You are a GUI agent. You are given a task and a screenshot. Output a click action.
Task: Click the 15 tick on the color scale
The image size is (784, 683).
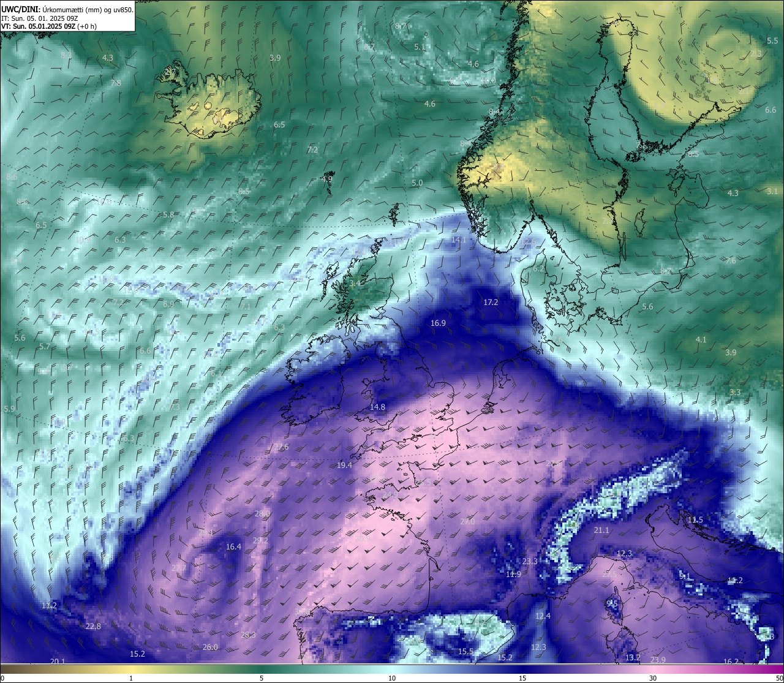pos(522,678)
